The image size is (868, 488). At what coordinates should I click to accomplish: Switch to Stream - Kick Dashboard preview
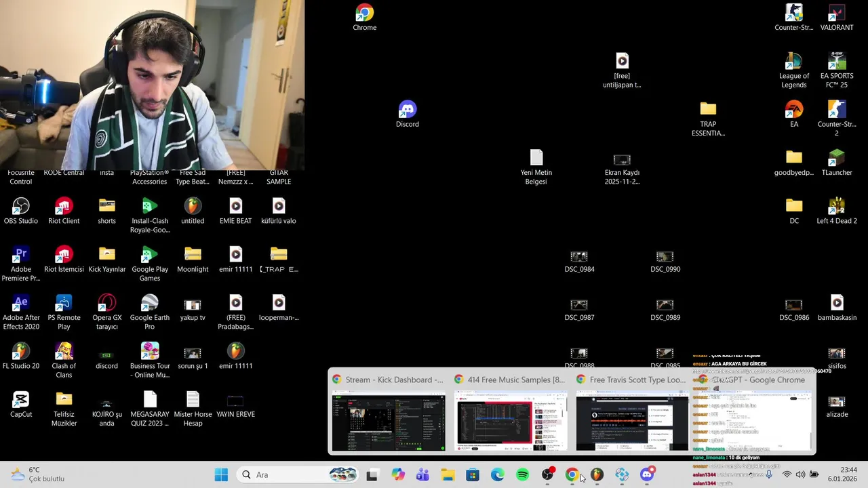(389, 413)
